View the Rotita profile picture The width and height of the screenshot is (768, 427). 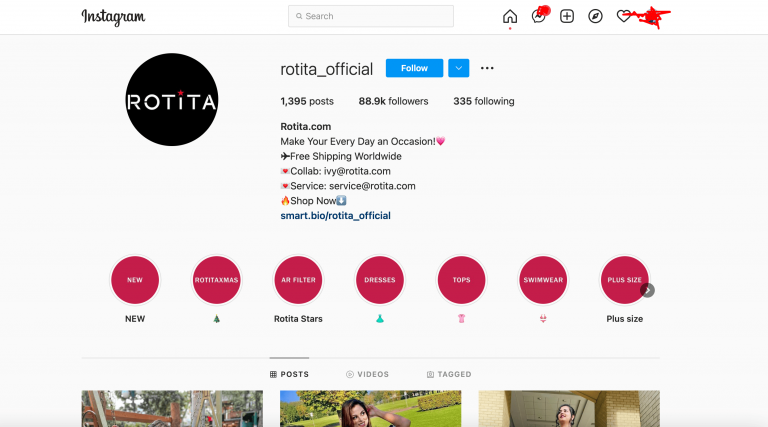click(x=172, y=99)
